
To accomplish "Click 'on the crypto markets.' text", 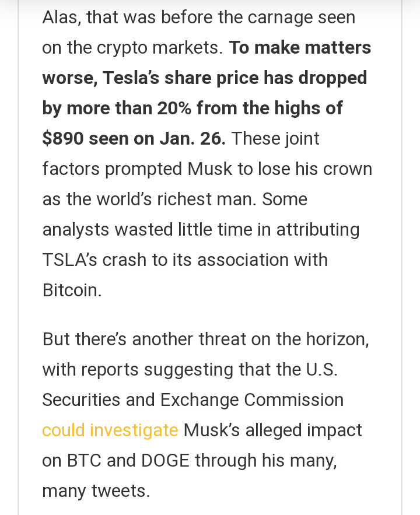I will 132,48.
